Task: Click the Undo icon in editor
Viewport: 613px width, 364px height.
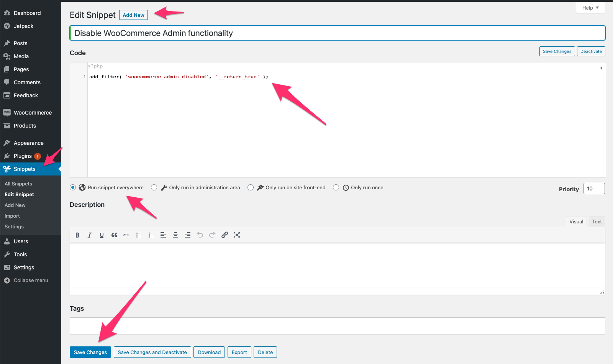Action: (200, 235)
